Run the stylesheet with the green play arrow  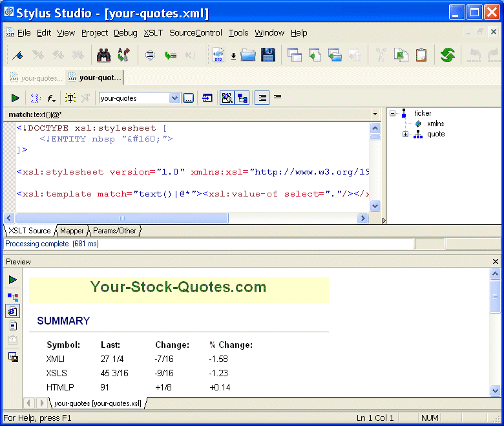15,98
